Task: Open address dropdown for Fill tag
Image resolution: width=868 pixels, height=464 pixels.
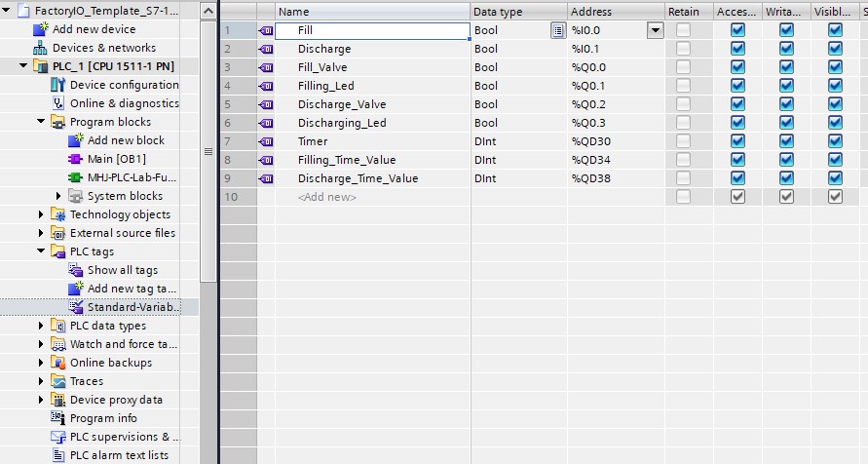Action: pyautogui.click(x=656, y=30)
